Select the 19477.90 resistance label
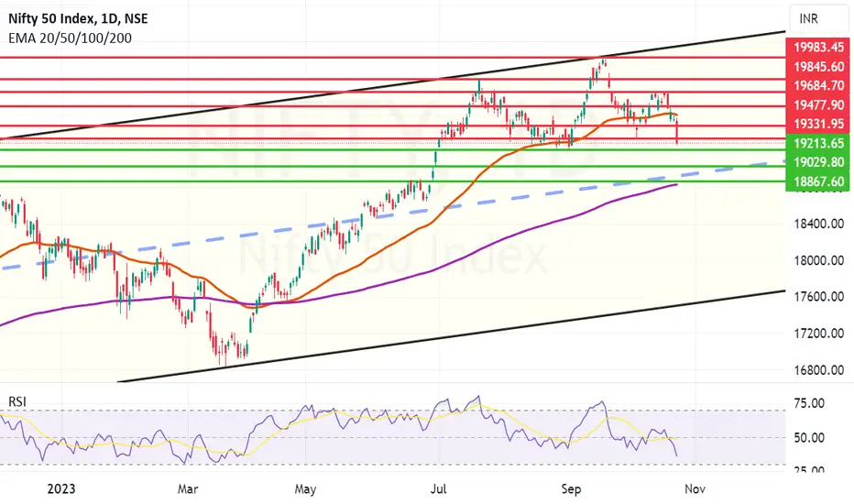854x504 pixels. click(x=818, y=104)
